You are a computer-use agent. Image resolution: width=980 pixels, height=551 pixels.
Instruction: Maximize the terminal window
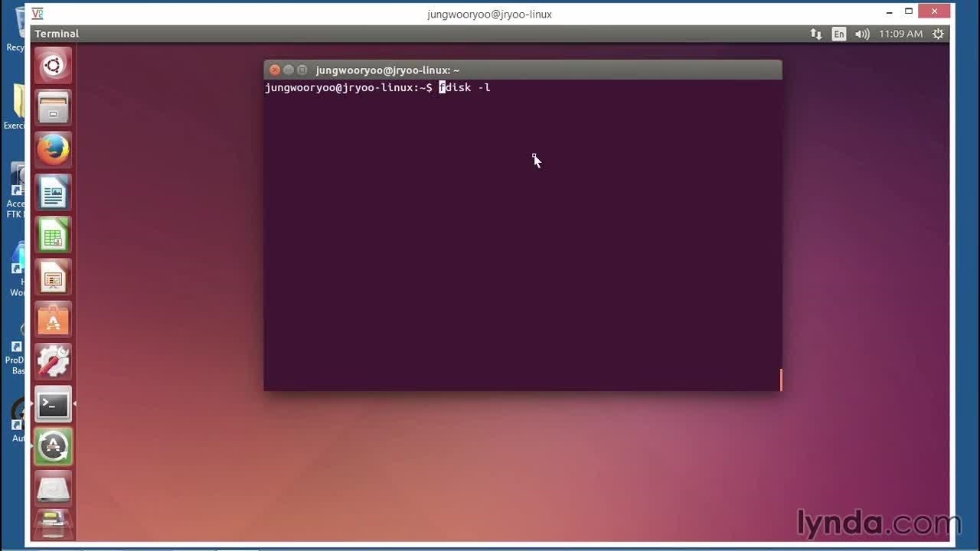click(302, 70)
